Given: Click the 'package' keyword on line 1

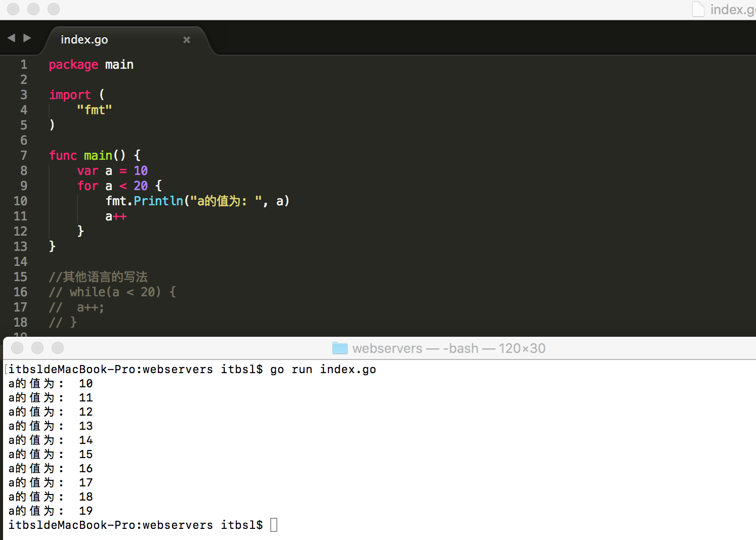Looking at the screenshot, I should (x=73, y=65).
